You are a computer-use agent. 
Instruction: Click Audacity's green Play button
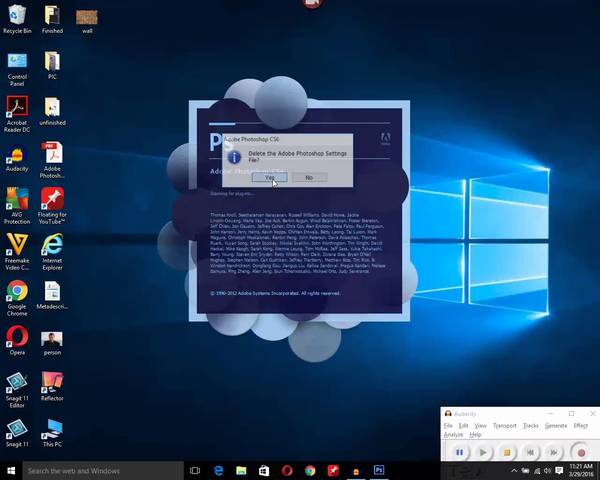[483, 452]
